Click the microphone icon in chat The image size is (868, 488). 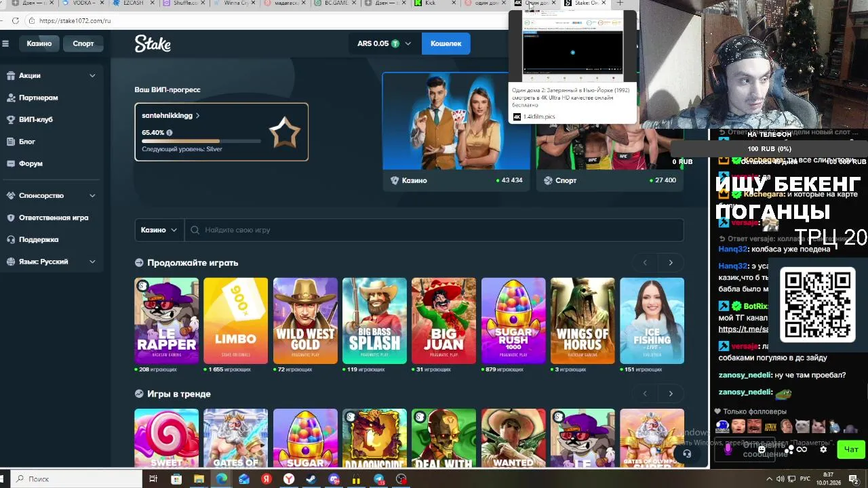(x=728, y=449)
